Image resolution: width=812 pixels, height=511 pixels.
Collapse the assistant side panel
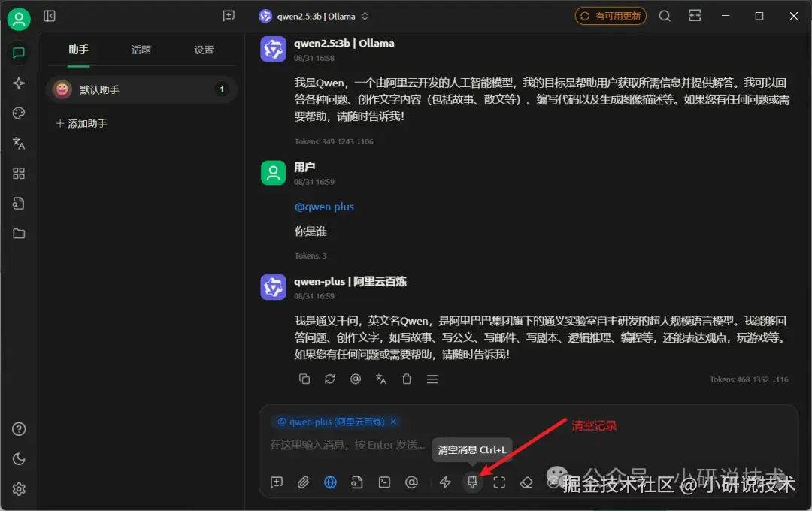point(50,16)
